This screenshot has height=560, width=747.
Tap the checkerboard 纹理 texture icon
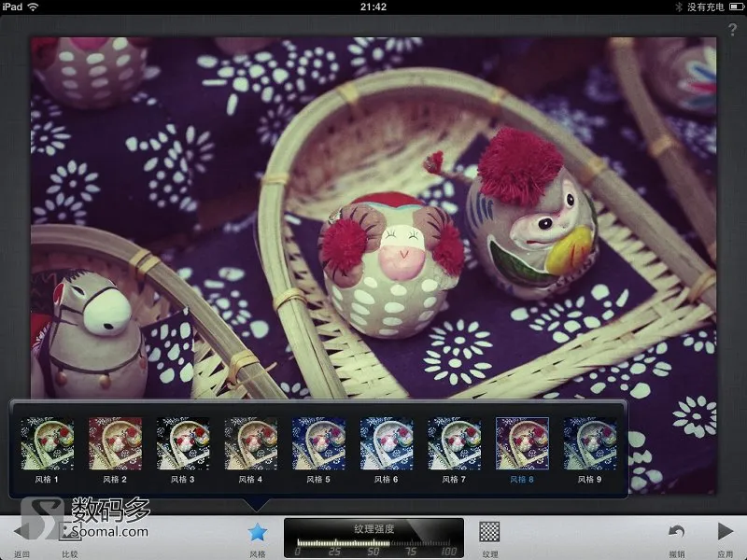pyautogui.click(x=489, y=531)
